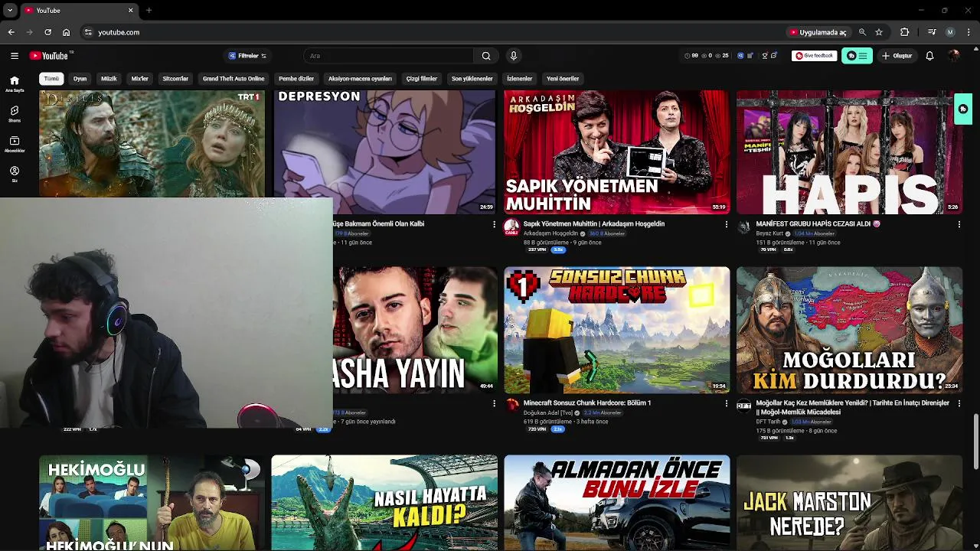Select the Çizgi filmler chip
This screenshot has width=980, height=551.
(x=421, y=79)
